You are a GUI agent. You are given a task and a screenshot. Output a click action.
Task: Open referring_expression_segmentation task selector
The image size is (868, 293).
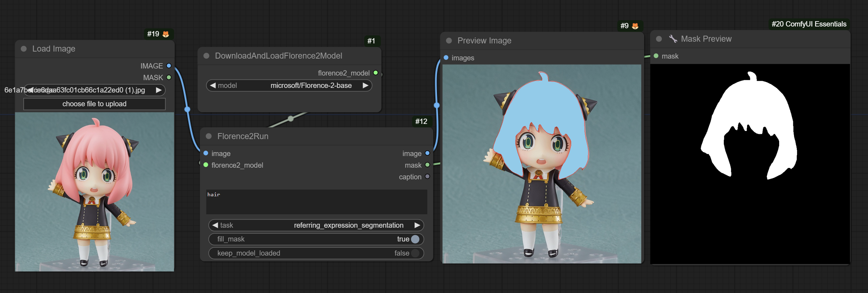click(x=316, y=225)
